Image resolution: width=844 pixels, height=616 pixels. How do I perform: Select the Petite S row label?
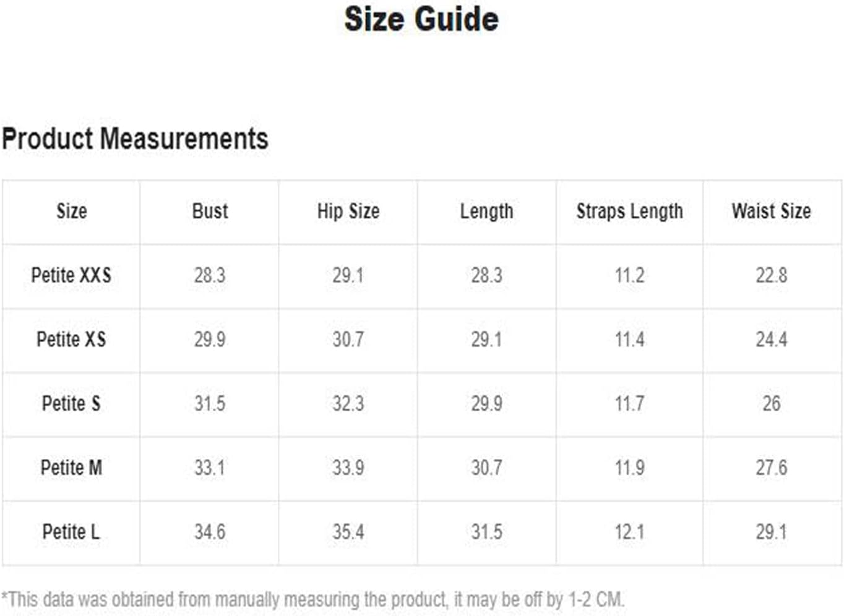coord(71,404)
